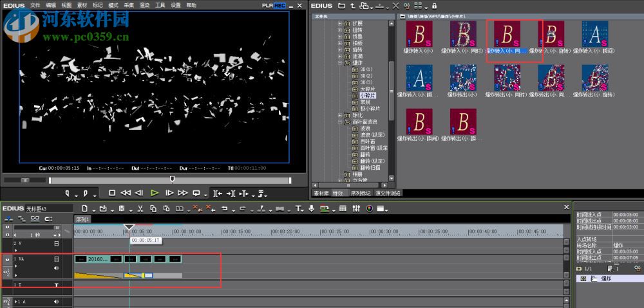This screenshot has width=644, height=308.
Task: Expand the 1 A audio track triangle
Action: click(x=15, y=301)
